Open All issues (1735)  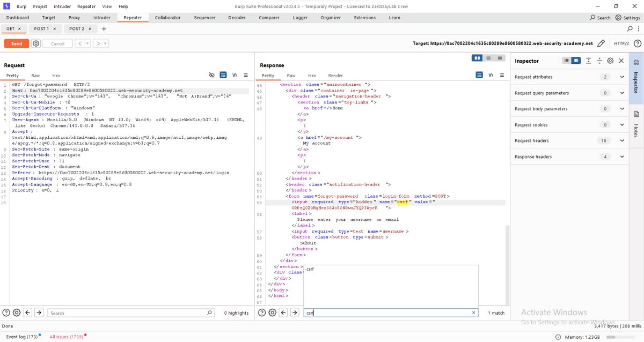67,337
